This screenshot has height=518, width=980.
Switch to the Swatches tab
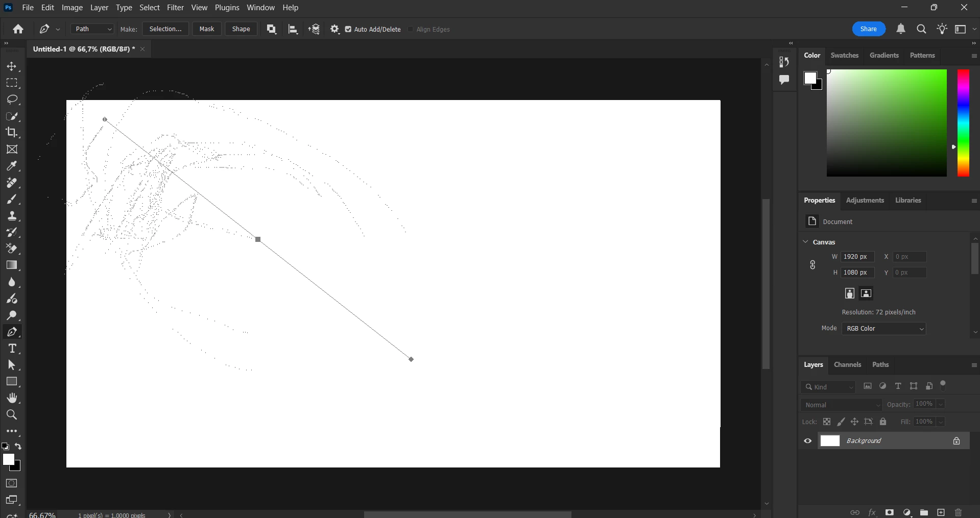tap(844, 55)
